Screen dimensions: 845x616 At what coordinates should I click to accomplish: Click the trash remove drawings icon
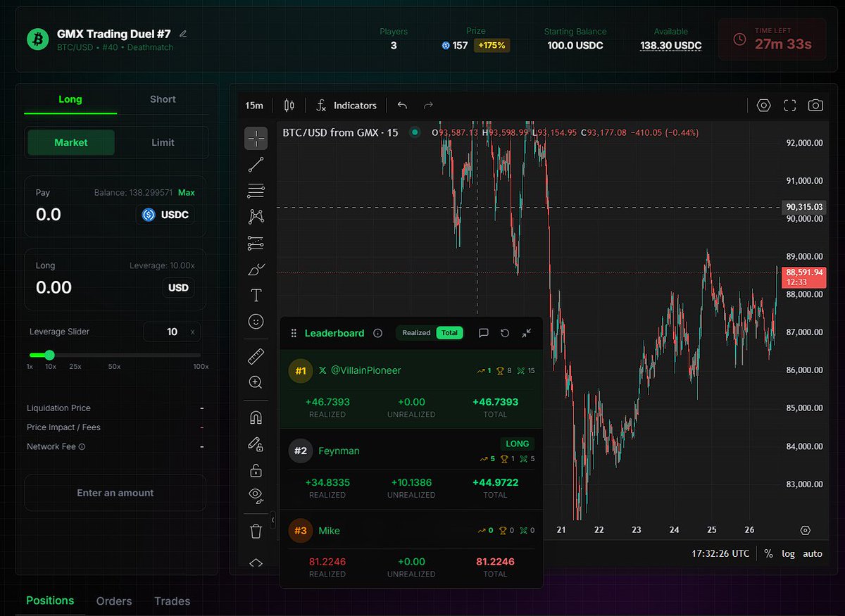(x=256, y=531)
